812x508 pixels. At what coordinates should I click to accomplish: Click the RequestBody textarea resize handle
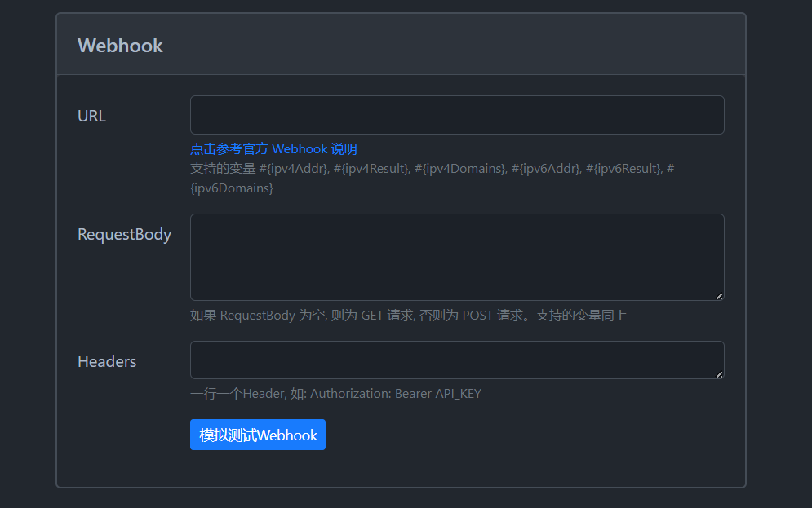[719, 296]
